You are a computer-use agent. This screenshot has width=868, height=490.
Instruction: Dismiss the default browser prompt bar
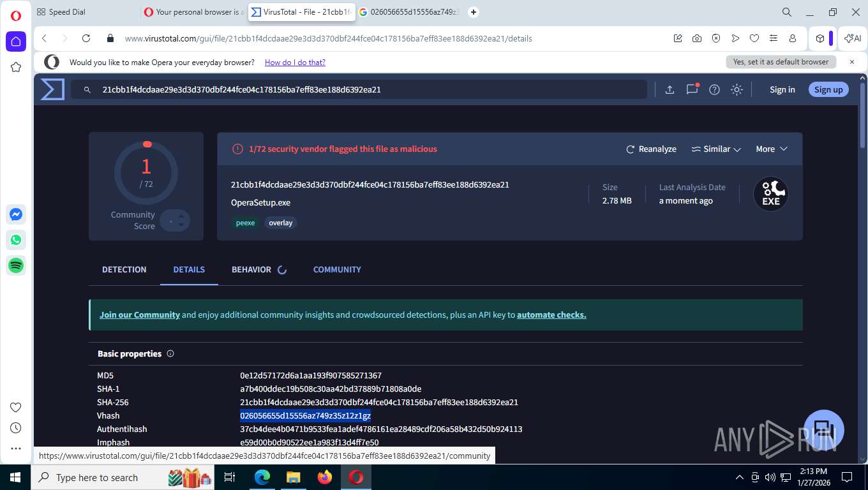[x=851, y=62]
